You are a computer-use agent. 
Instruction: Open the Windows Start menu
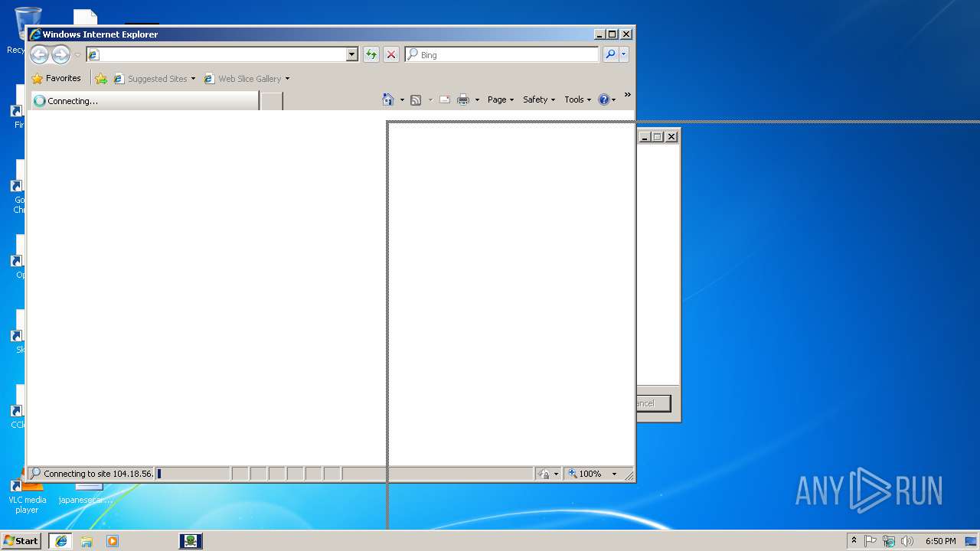pyautogui.click(x=21, y=540)
